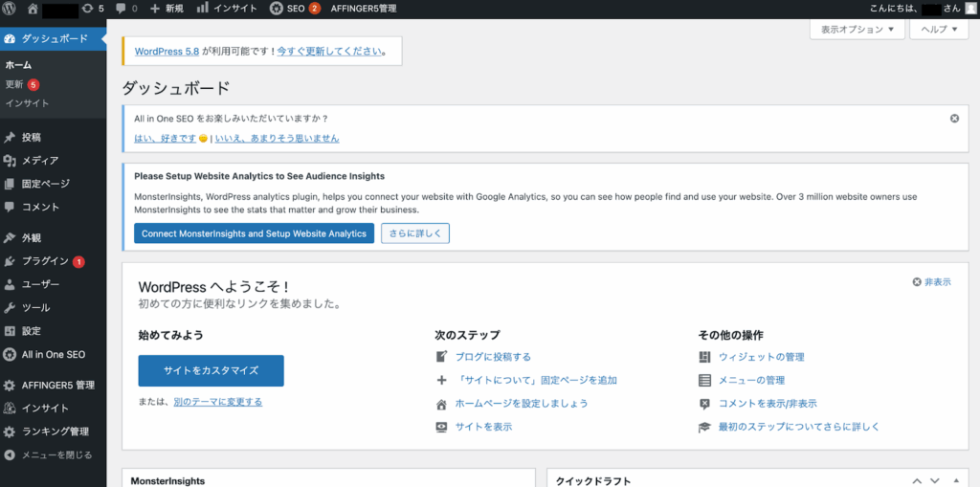The image size is (980, 487).
Task: Click the メディア icon in sidebar
Action: [x=10, y=161]
